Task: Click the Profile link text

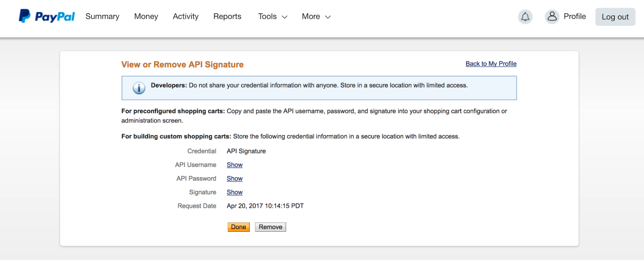Action: point(574,17)
